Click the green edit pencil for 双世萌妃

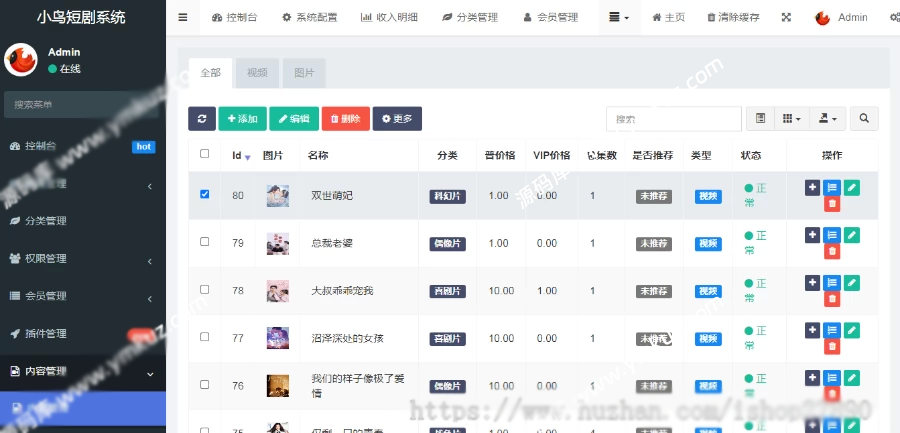(852, 188)
